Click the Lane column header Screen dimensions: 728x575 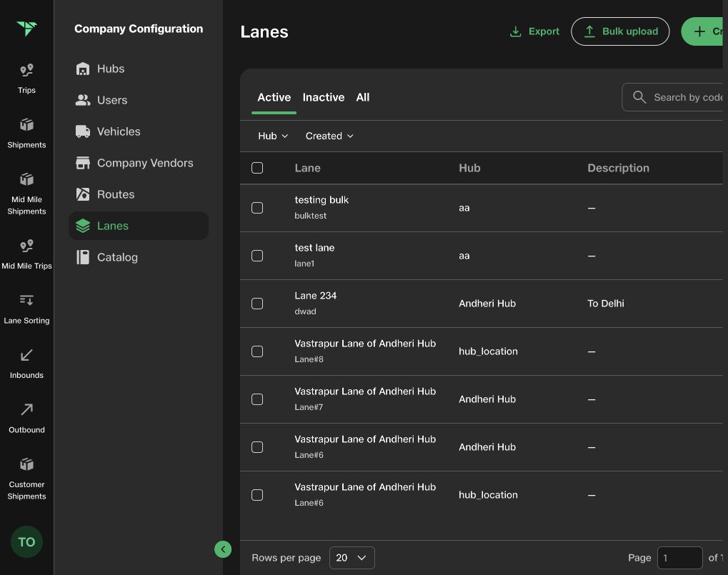(x=307, y=168)
